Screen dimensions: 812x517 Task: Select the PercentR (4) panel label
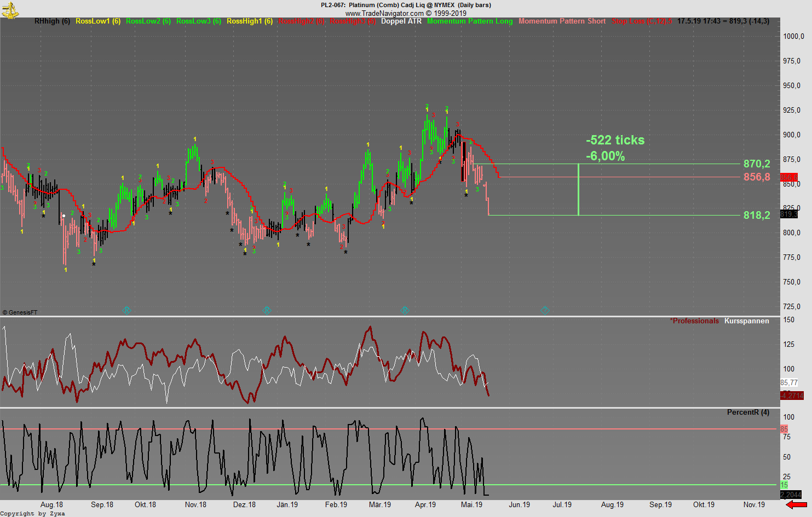coord(747,411)
